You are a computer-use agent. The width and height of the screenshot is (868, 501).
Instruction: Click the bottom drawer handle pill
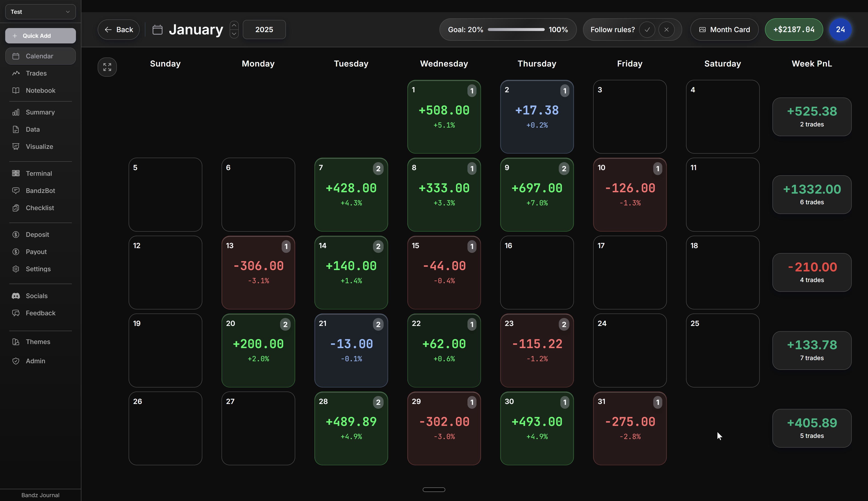434,490
